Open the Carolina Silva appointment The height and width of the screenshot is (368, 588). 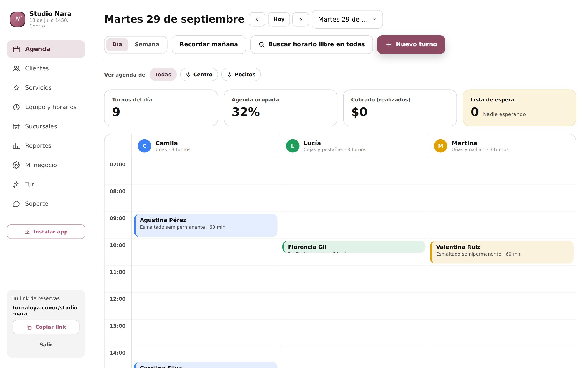point(206,365)
